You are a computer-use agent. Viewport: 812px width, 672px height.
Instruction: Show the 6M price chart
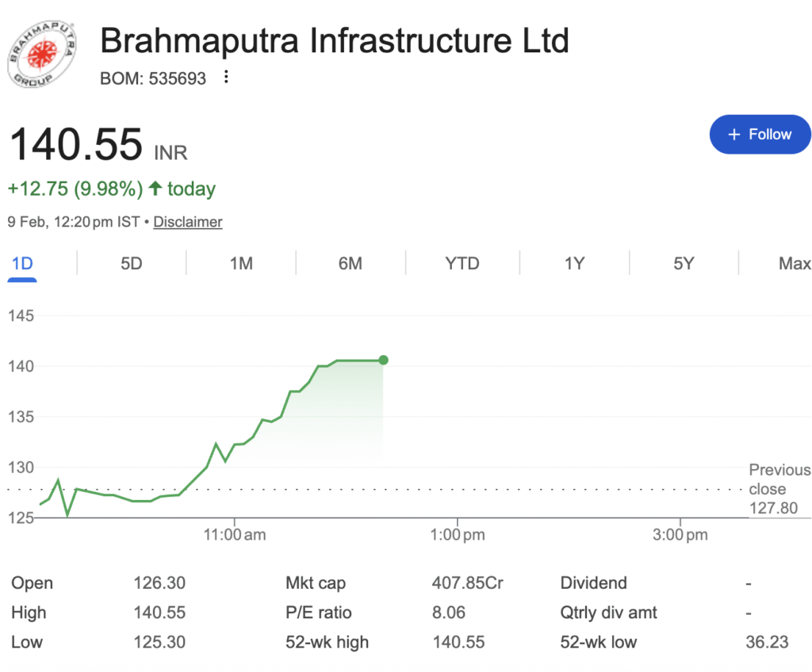coord(350,263)
